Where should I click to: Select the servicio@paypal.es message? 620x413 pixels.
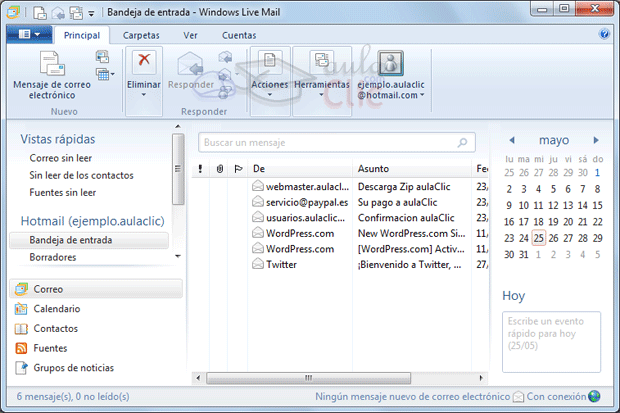[340, 202]
